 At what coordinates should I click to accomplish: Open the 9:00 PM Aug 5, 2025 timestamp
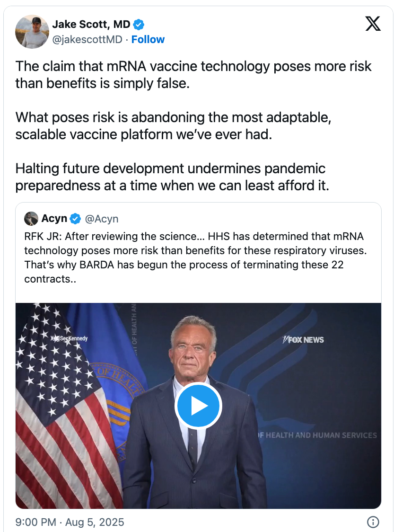point(70,522)
